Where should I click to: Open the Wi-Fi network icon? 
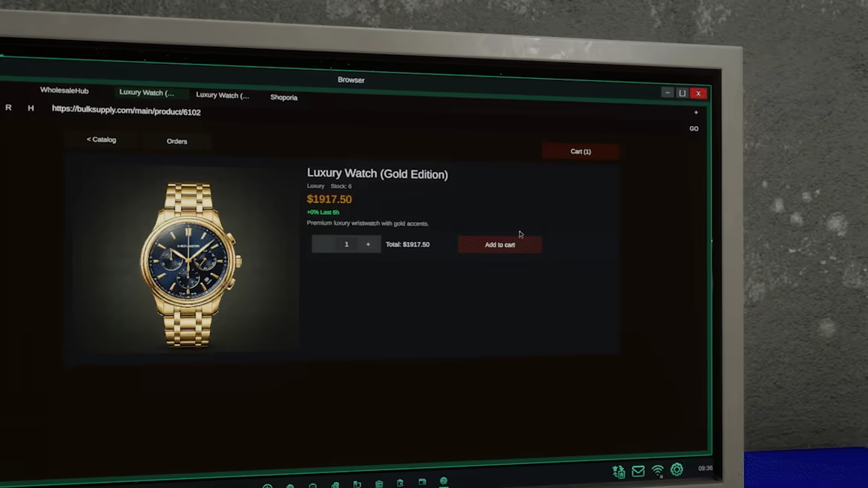(x=657, y=471)
